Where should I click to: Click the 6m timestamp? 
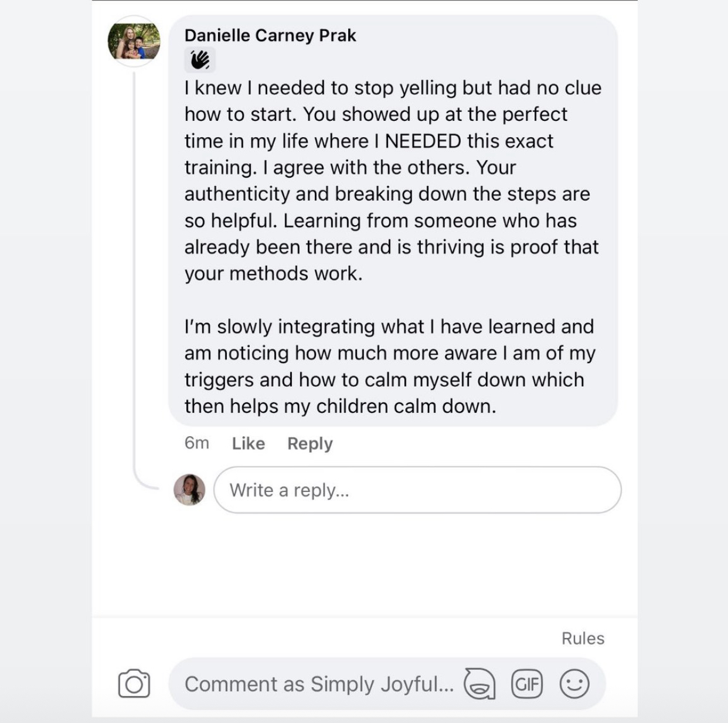[x=196, y=443]
